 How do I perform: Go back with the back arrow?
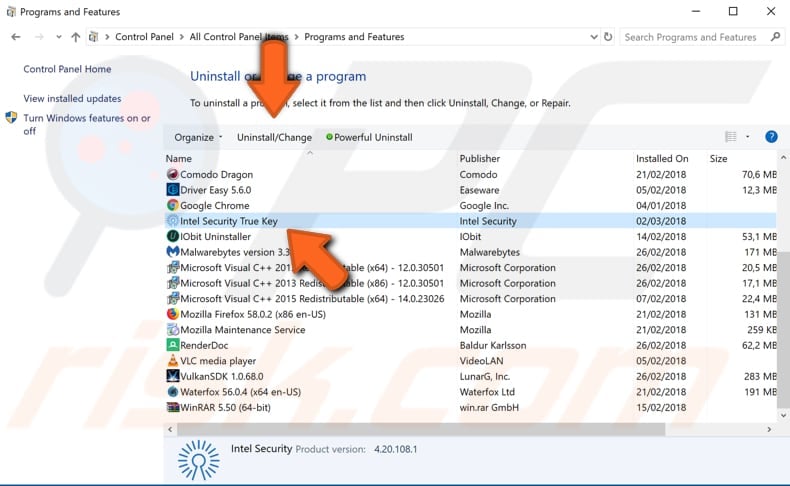[x=16, y=37]
